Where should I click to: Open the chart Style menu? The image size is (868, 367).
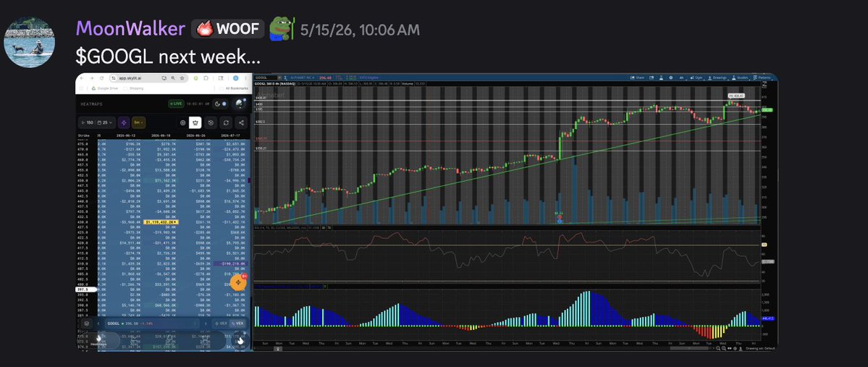(696, 77)
